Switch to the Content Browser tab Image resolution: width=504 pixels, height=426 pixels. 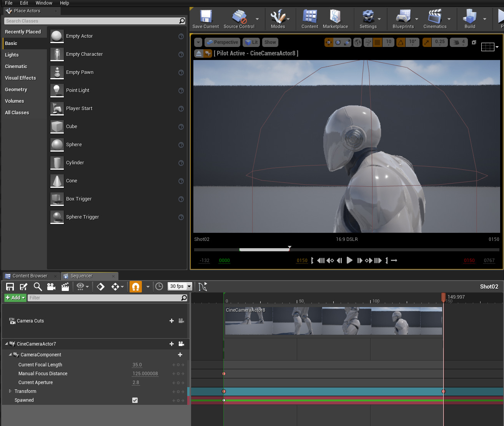click(x=30, y=276)
